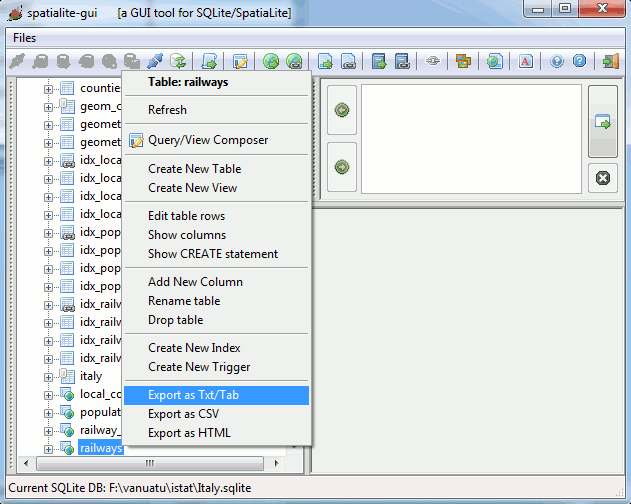This screenshot has height=504, width=631.
Task: Choose Add New Column
Action: [x=217, y=282]
